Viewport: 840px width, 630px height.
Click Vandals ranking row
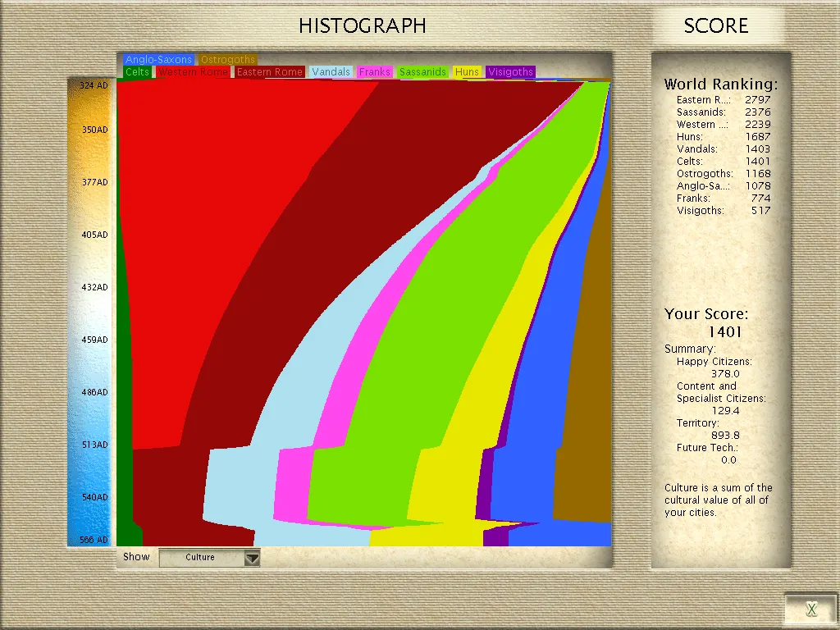tap(724, 149)
